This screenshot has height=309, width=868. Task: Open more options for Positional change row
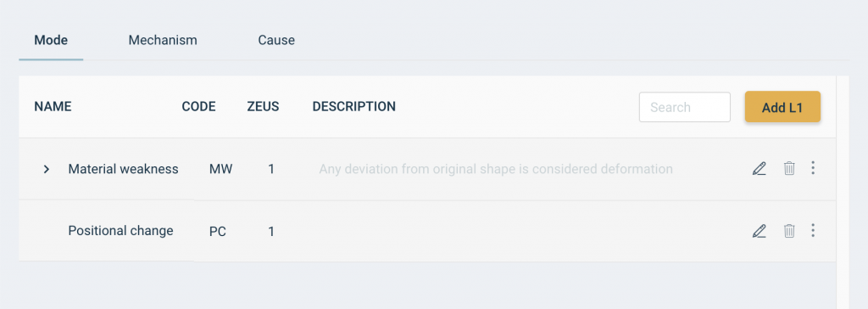click(813, 231)
